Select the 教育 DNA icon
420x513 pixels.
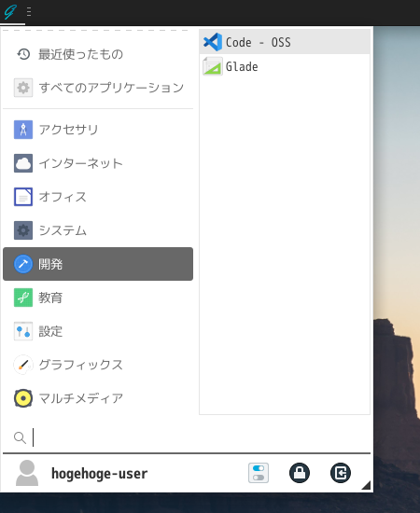(x=23, y=298)
